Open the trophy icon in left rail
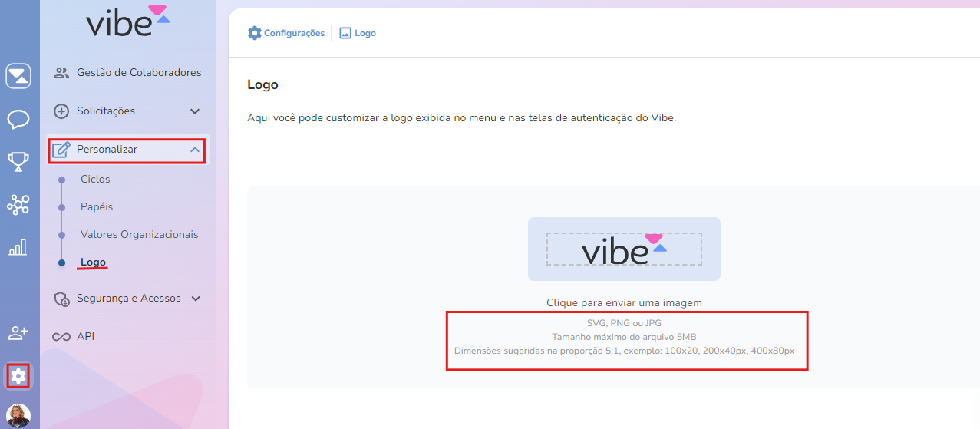Image resolution: width=980 pixels, height=429 pixels. (18, 161)
